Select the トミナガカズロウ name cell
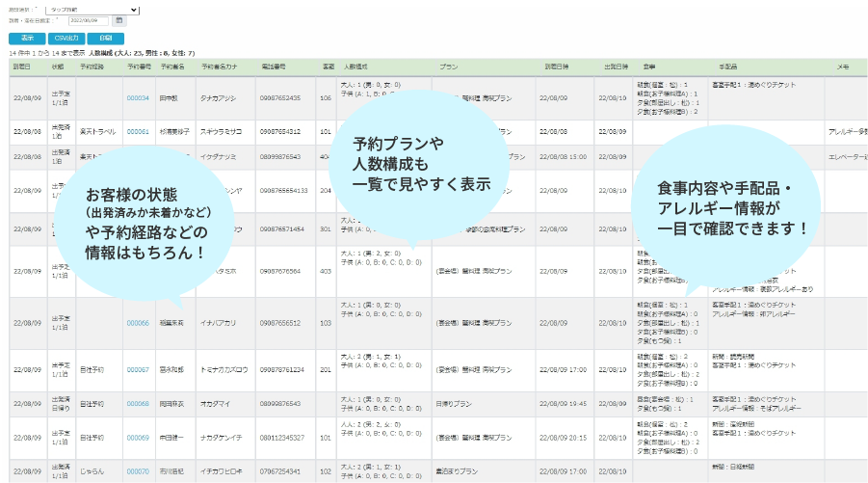Screen dimensions: 868x483 coord(224,369)
